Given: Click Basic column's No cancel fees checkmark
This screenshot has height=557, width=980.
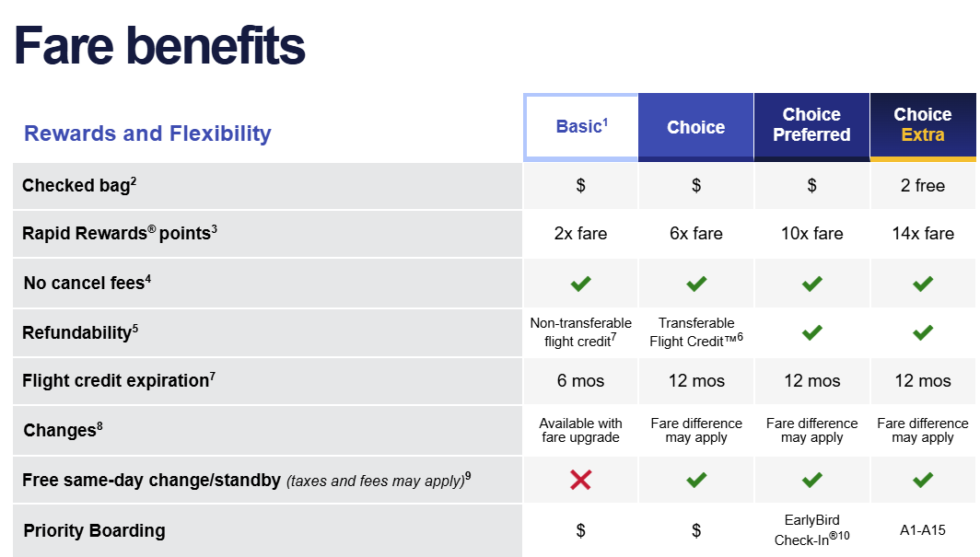Looking at the screenshot, I should pyautogui.click(x=580, y=284).
